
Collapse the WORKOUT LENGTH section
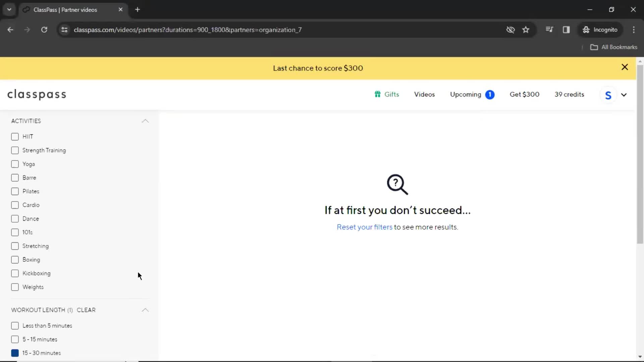(x=145, y=309)
